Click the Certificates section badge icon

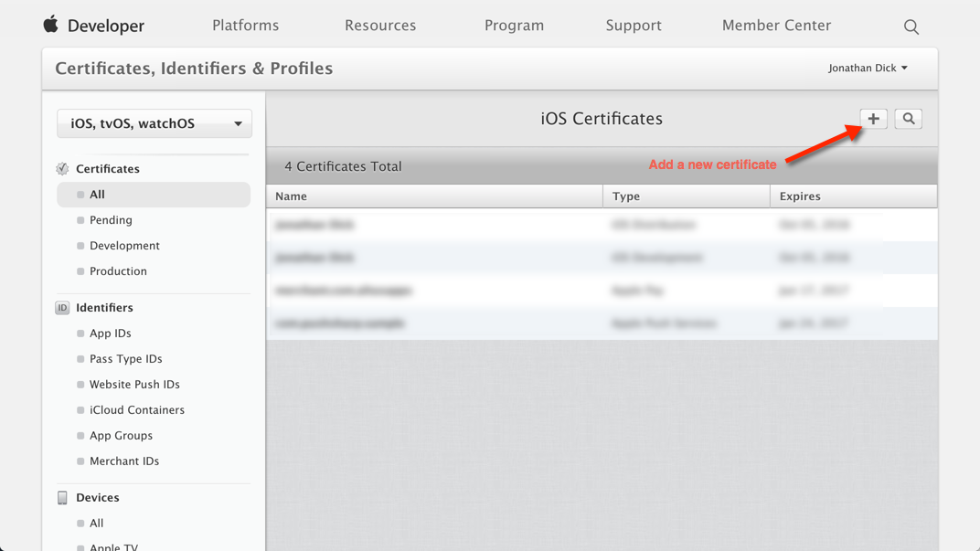coord(62,169)
